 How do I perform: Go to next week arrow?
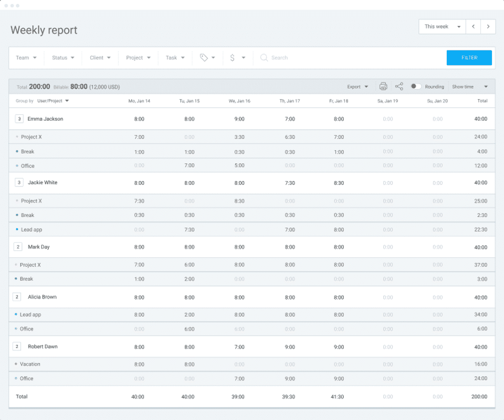coord(488,27)
